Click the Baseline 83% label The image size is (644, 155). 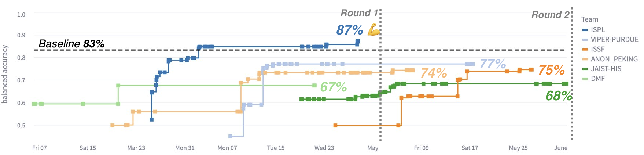[71, 44]
